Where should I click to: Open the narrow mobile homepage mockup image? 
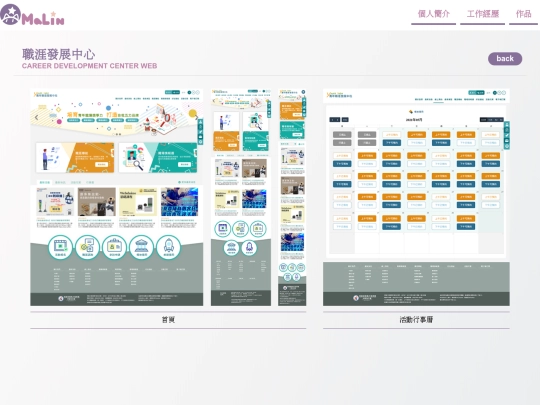coord(292,197)
